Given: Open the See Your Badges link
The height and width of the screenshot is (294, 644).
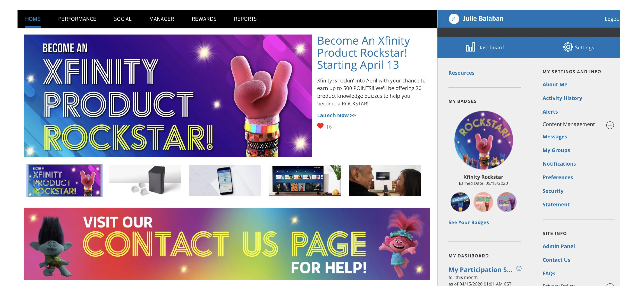Looking at the screenshot, I should click(x=469, y=222).
